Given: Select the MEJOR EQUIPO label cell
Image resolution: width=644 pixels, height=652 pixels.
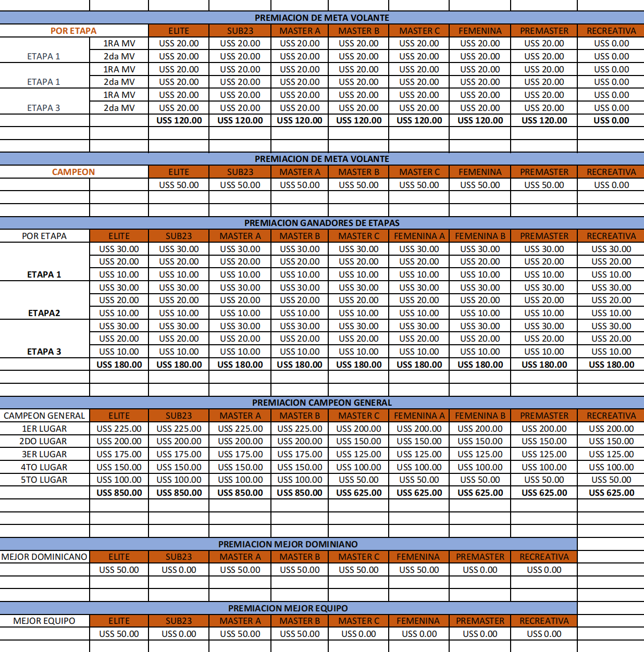Looking at the screenshot, I should tap(44, 621).
